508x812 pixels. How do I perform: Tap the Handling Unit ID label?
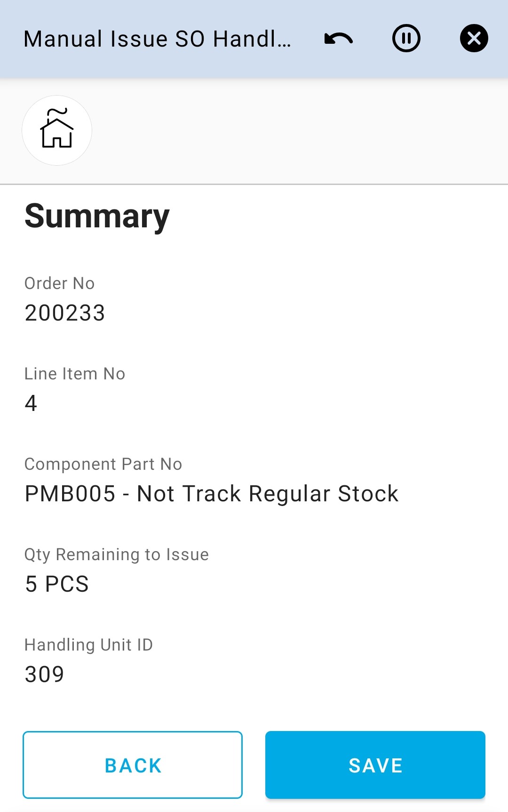pyautogui.click(x=88, y=645)
